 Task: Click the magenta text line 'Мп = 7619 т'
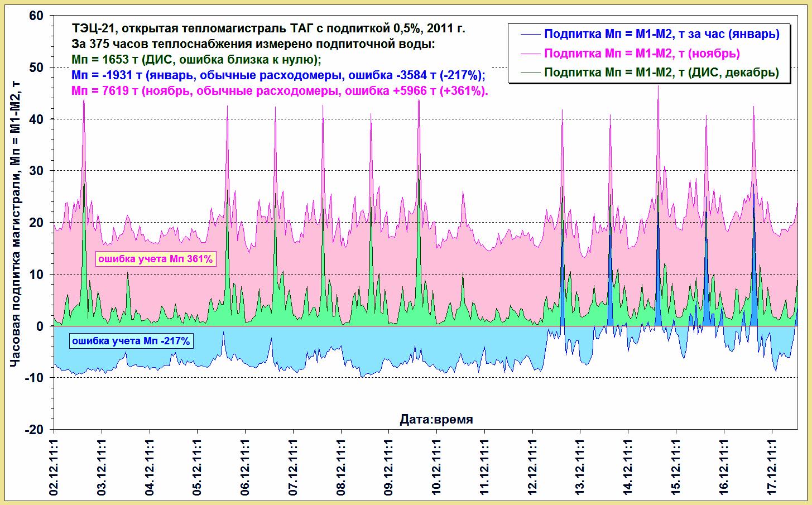(x=280, y=91)
